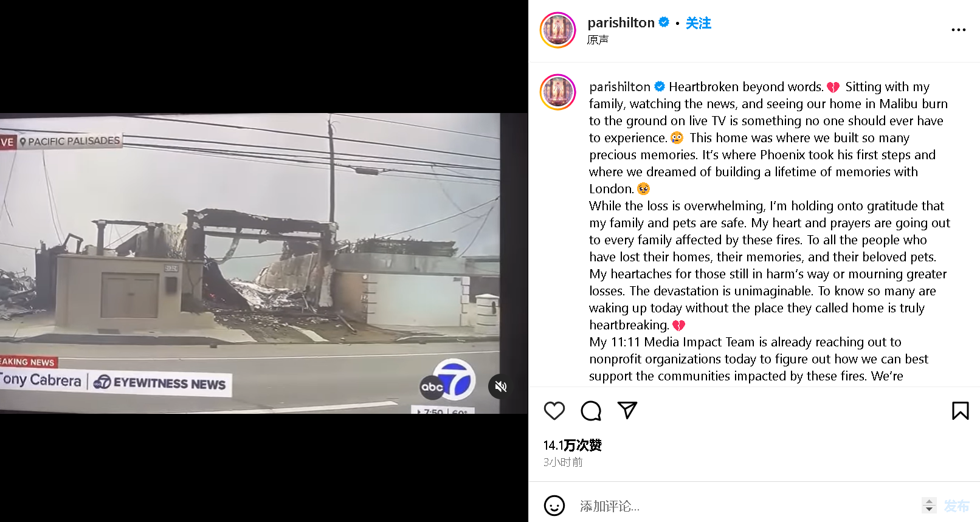Open the emoji picker smiley icon

tap(554, 506)
